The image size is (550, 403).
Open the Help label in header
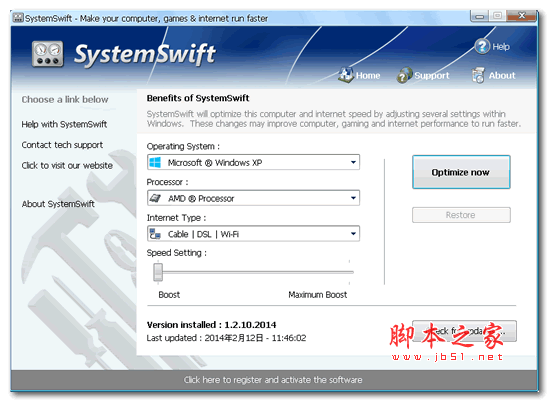click(x=501, y=47)
